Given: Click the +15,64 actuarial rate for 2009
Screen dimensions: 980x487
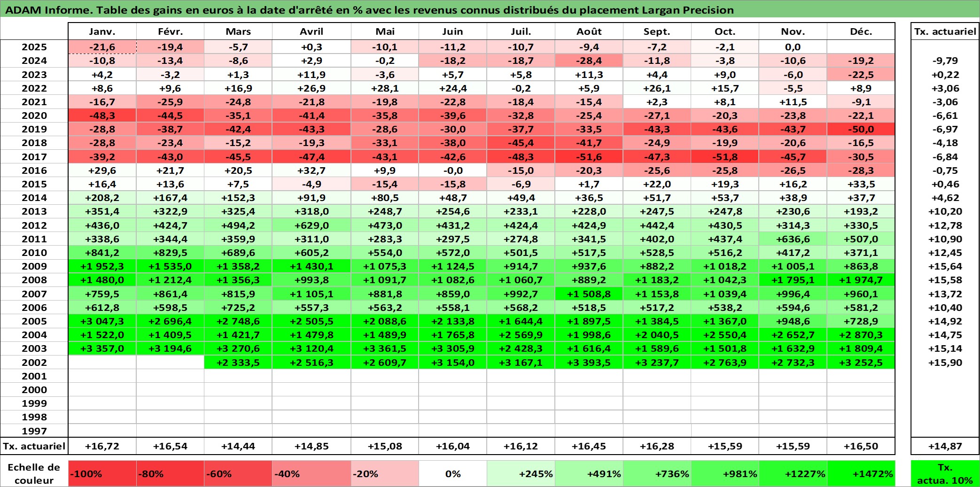Looking at the screenshot, I should pyautogui.click(x=945, y=266).
